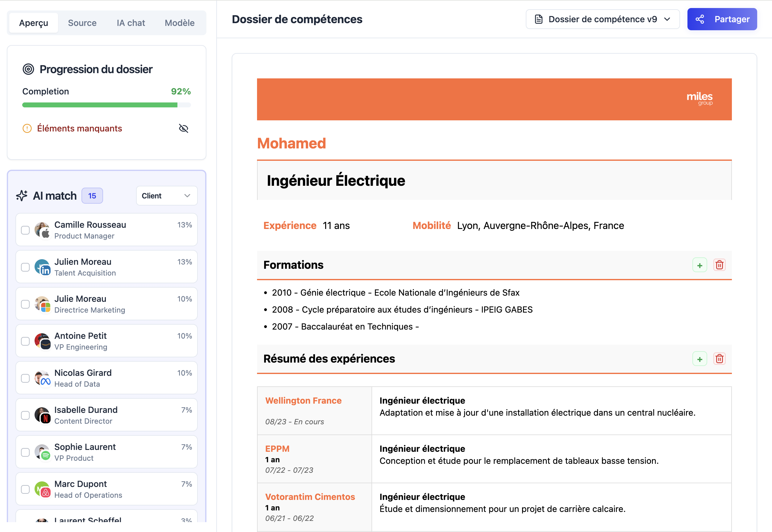Click the Ingénieur Électrique title field
Viewport: 772px width, 532px height.
pyautogui.click(x=336, y=181)
